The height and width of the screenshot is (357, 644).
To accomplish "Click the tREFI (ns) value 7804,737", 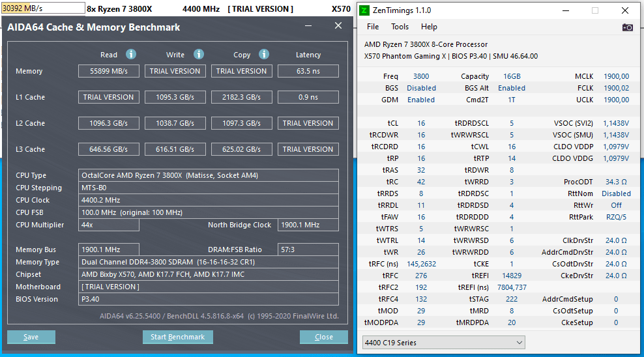I will pos(512,287).
